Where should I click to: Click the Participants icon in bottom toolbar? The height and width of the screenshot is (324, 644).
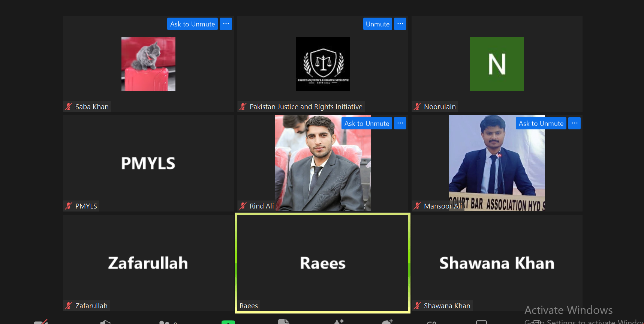165,322
